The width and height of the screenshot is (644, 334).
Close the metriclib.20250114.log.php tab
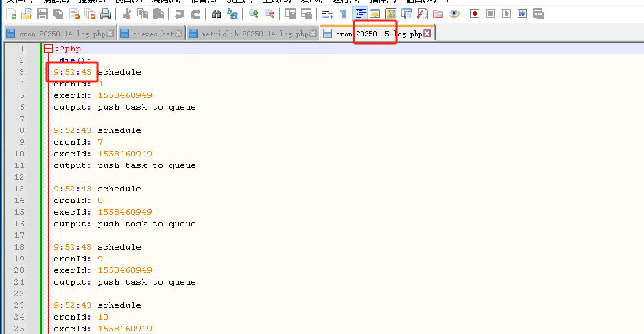(x=313, y=34)
